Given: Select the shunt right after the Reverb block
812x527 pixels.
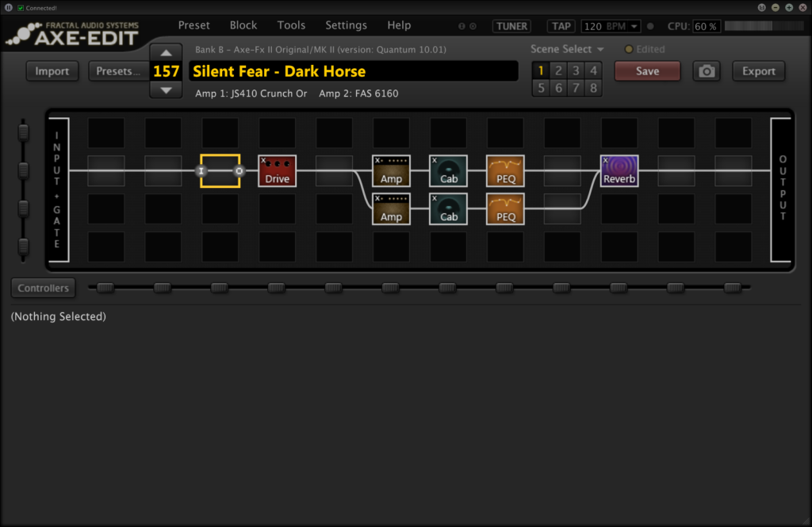Looking at the screenshot, I should [x=676, y=171].
